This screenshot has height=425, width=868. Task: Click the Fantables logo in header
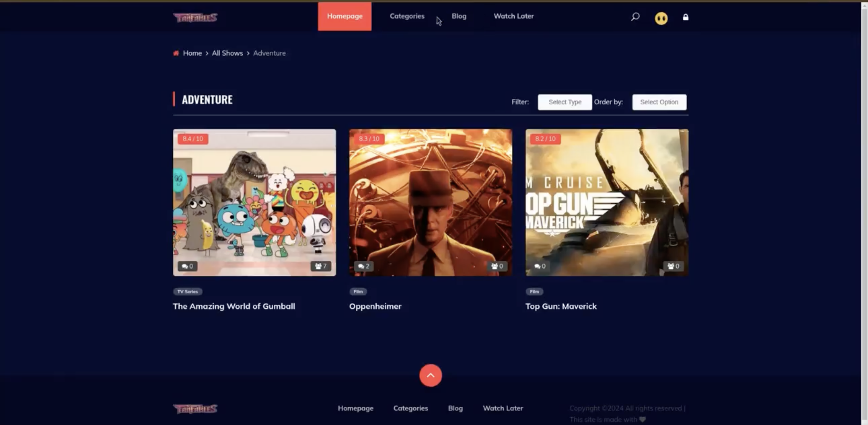[195, 17]
